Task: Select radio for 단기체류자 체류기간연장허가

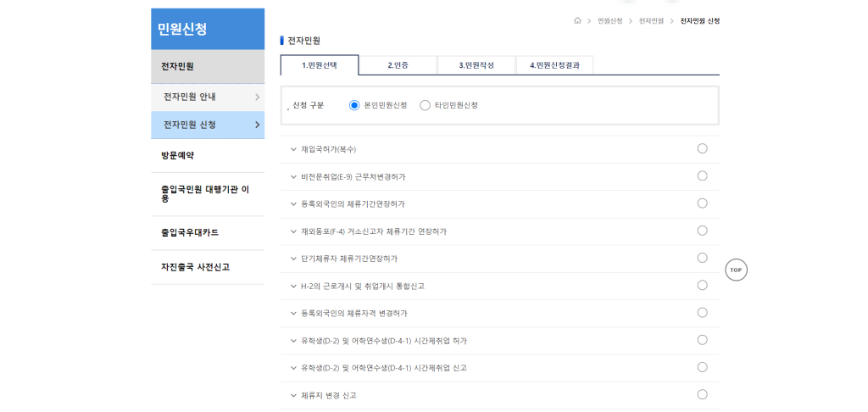Action: coord(702,258)
